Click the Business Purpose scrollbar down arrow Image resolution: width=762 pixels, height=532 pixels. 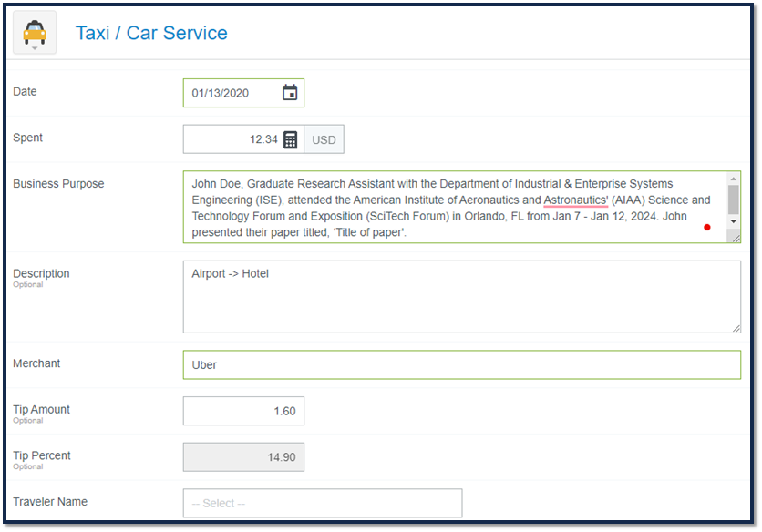[734, 221]
